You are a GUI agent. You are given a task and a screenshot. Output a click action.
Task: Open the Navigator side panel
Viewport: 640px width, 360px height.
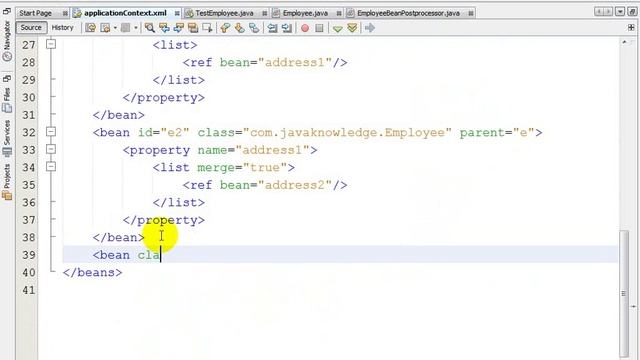(x=7, y=42)
